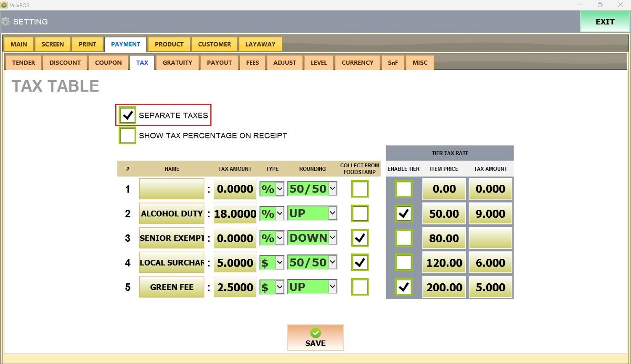The width and height of the screenshot is (631, 364).
Task: Enable Show Tax Percentage on Receipt
Action: click(127, 136)
